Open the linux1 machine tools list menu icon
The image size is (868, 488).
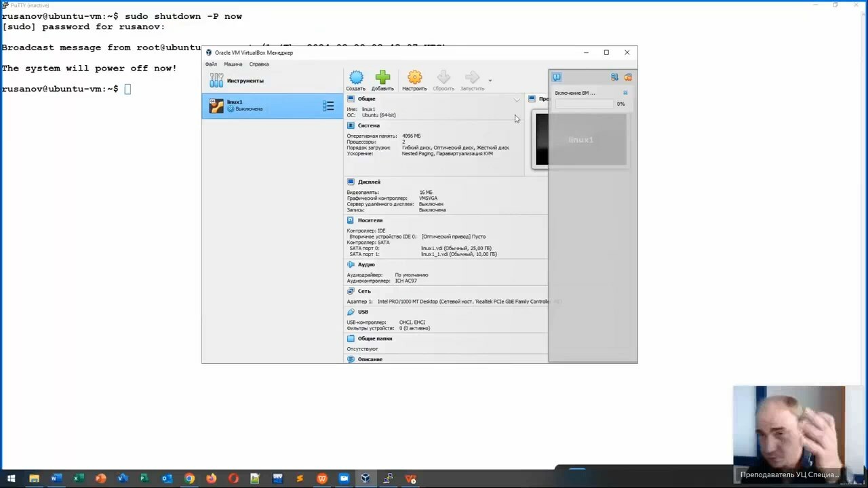point(328,106)
